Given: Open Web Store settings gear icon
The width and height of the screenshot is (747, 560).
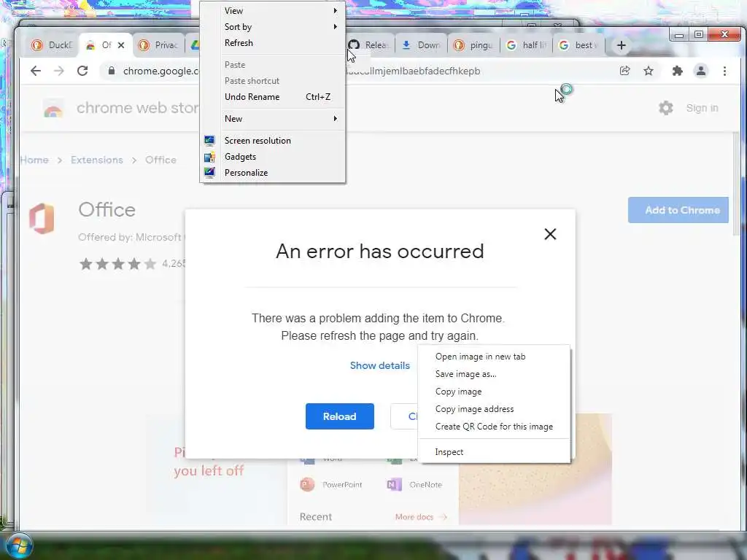Looking at the screenshot, I should pos(665,108).
